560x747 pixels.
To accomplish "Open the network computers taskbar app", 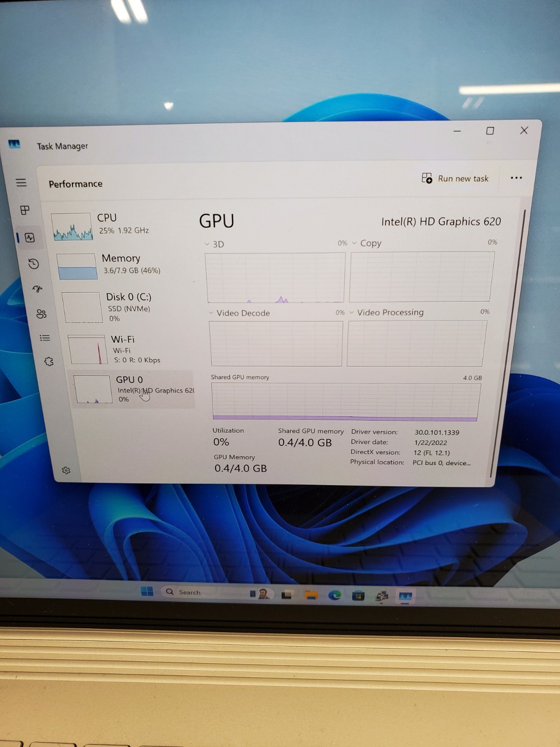I will tap(382, 596).
